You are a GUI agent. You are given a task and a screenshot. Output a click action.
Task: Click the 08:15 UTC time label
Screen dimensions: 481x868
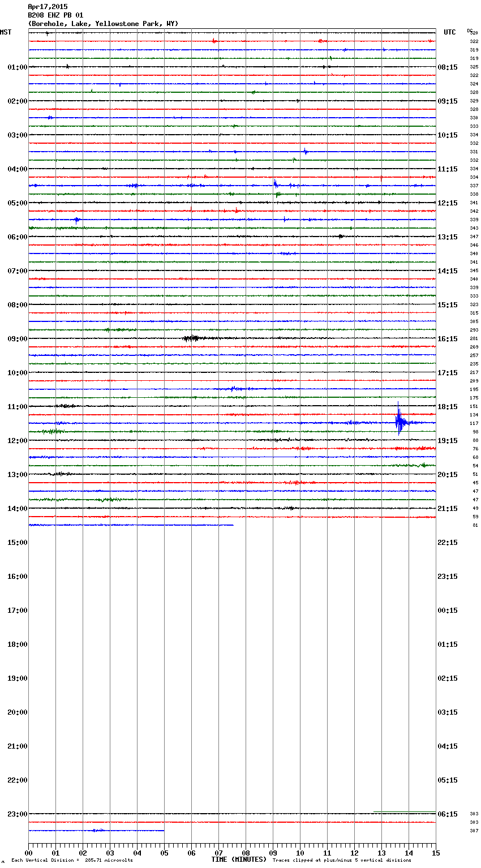pyautogui.click(x=448, y=67)
